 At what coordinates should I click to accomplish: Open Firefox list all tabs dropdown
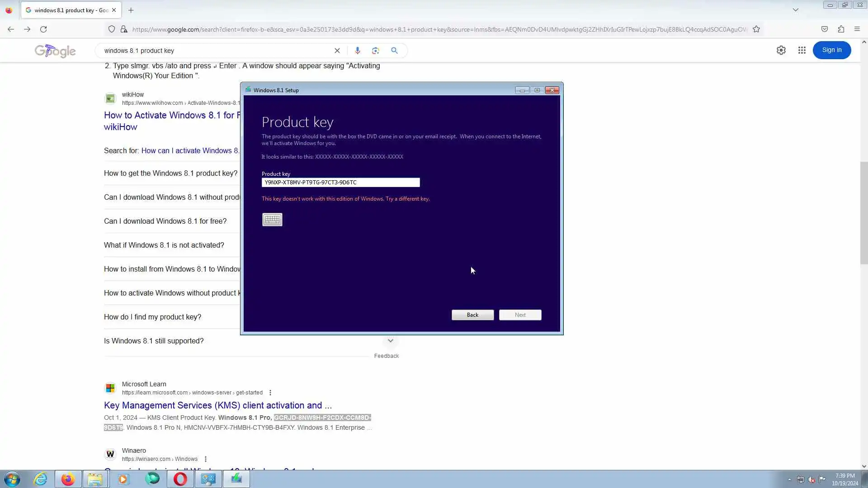(795, 10)
